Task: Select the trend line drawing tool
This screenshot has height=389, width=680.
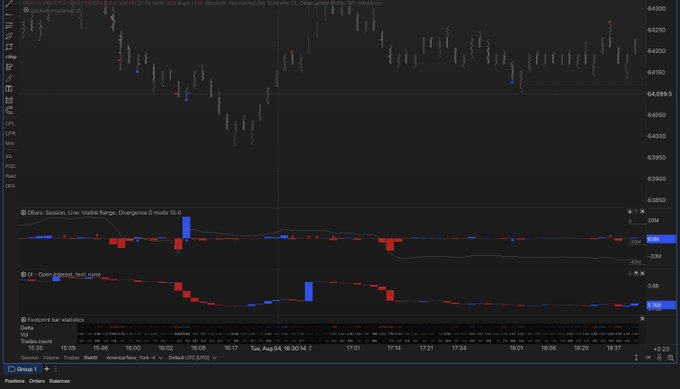Action: click(x=9, y=3)
